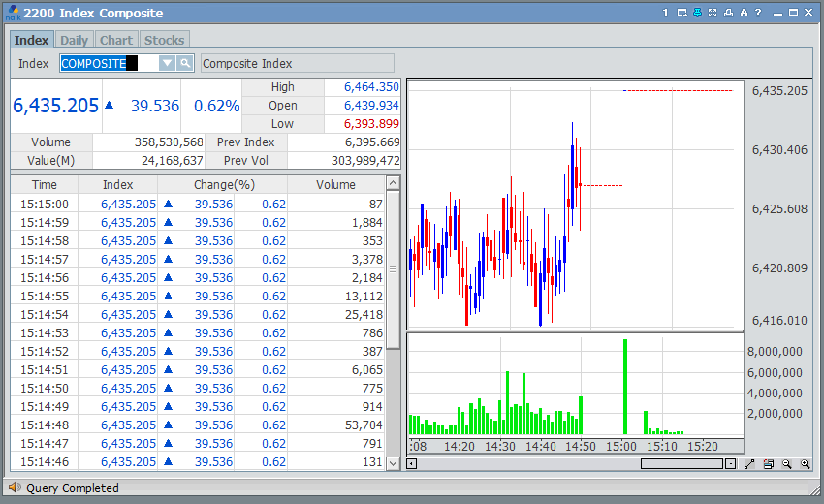Click the chart horizontal scroll thumb
The image size is (824, 504).
681,463
